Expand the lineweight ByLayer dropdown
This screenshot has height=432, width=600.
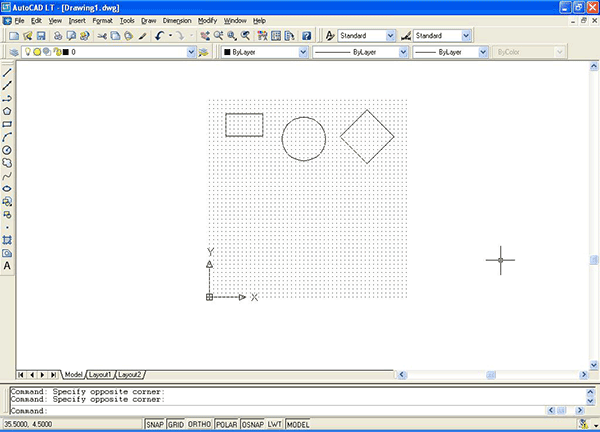pyautogui.click(x=483, y=52)
